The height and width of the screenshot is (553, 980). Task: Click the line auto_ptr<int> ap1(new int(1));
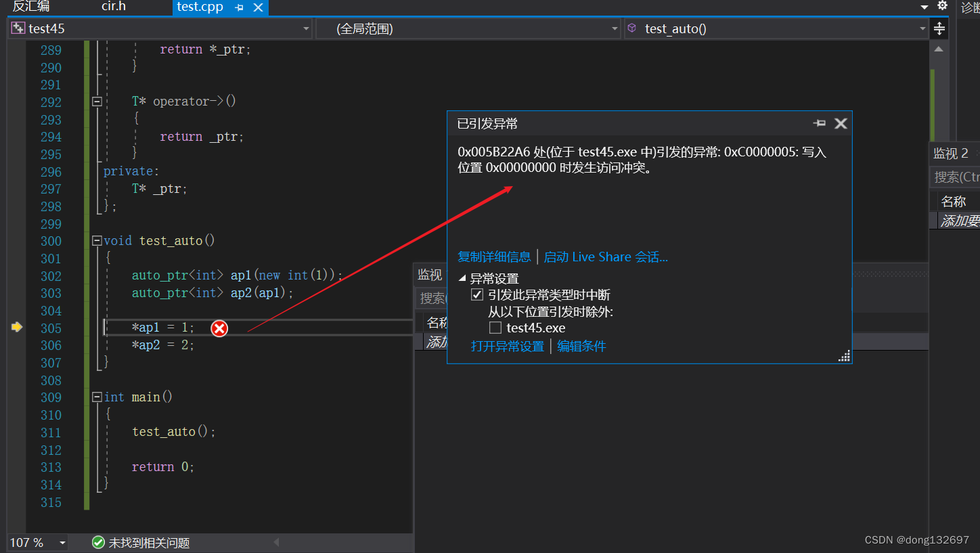[238, 275]
